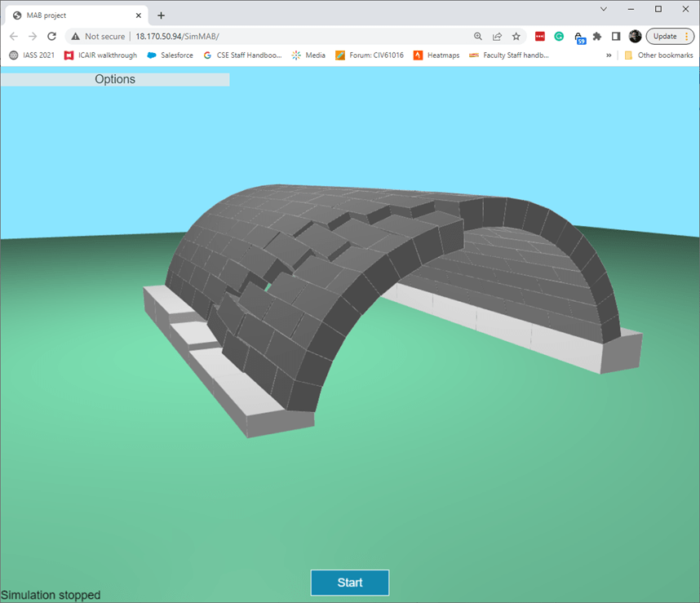The image size is (700, 603).
Task: Click the magnifier zoom icon in address bar
Action: pyautogui.click(x=478, y=37)
